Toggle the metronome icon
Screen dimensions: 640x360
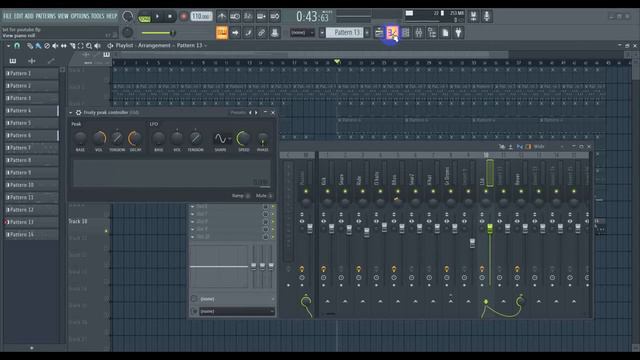(x=222, y=16)
